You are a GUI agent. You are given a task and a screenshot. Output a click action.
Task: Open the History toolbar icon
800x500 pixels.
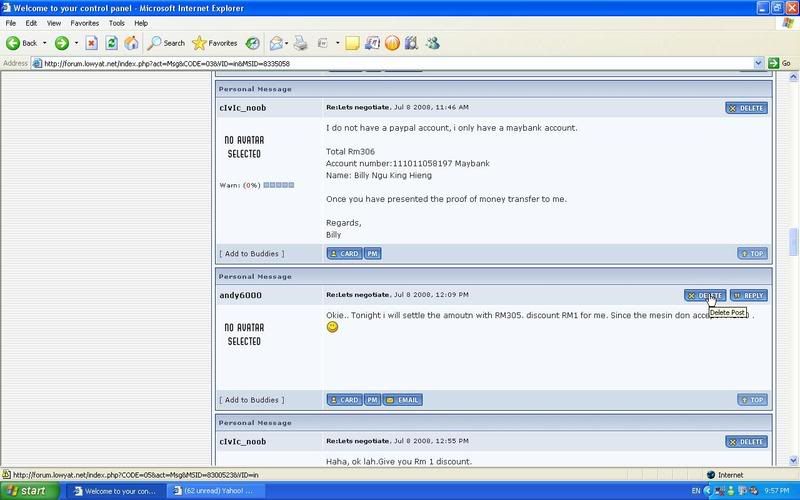pos(253,43)
